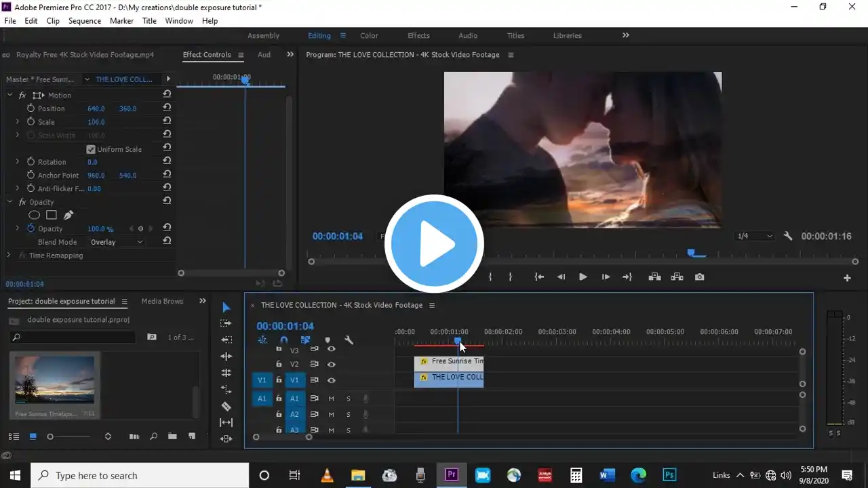Hide the V2 track output eye
The width and height of the screenshot is (868, 488).
point(331,364)
